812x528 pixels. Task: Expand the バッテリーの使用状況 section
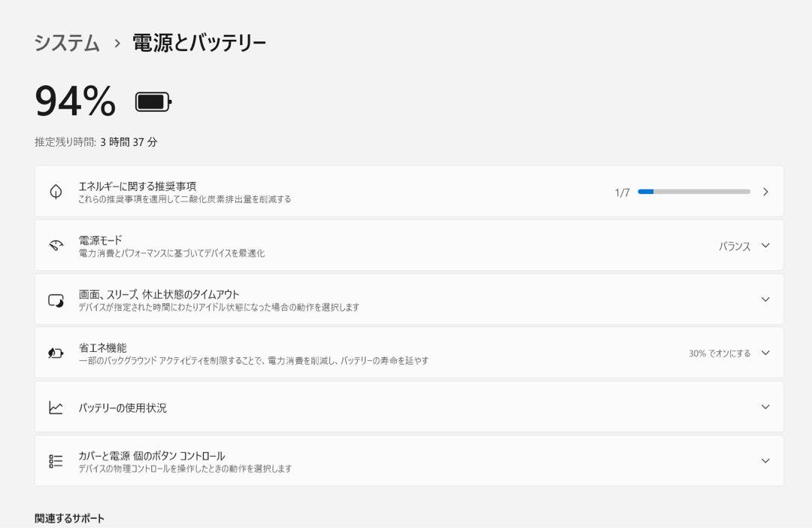point(765,407)
